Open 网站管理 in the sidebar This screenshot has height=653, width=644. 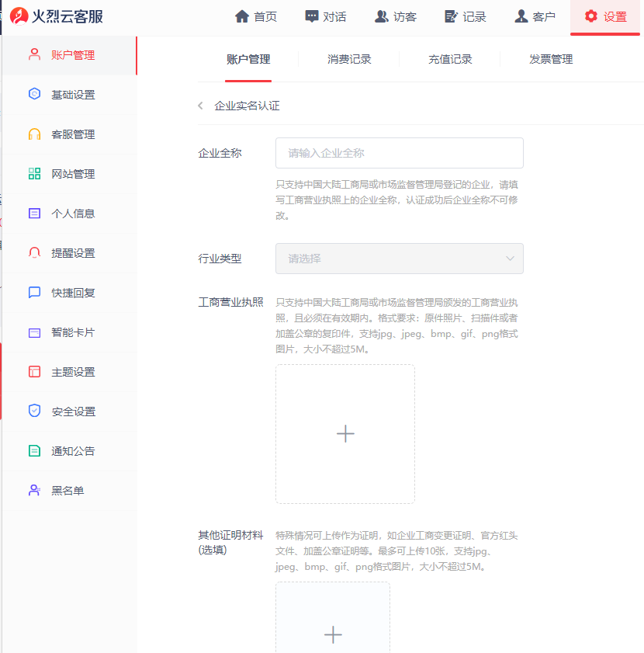(70, 174)
